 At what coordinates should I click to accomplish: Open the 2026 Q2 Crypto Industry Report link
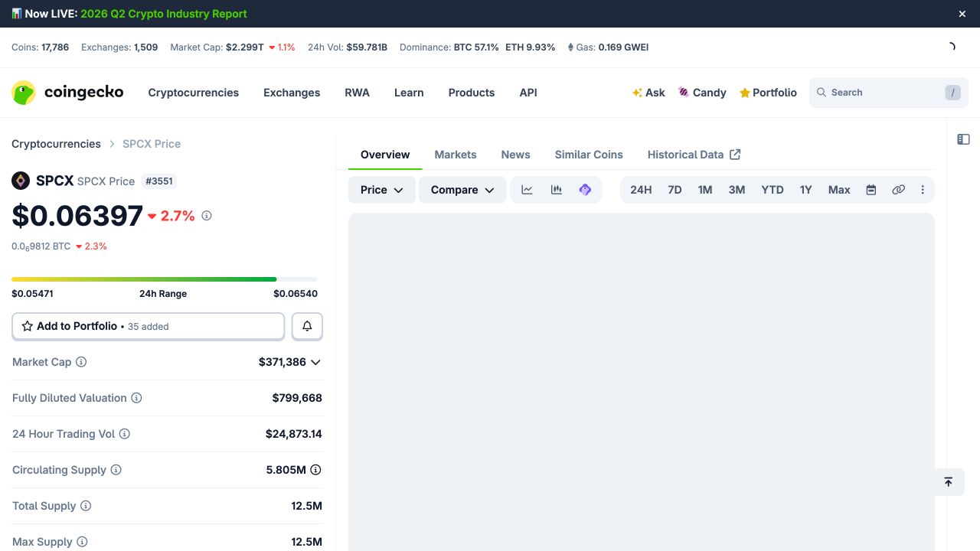(x=164, y=14)
